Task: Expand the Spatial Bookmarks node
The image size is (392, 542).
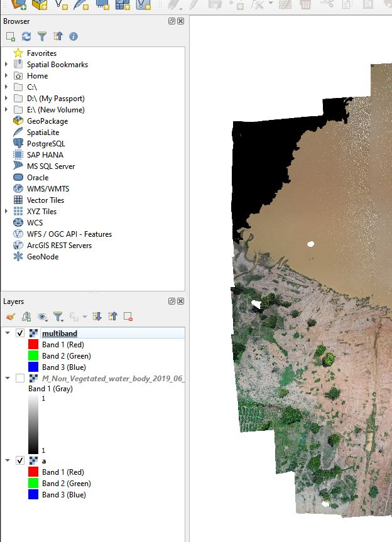Action: (6, 64)
